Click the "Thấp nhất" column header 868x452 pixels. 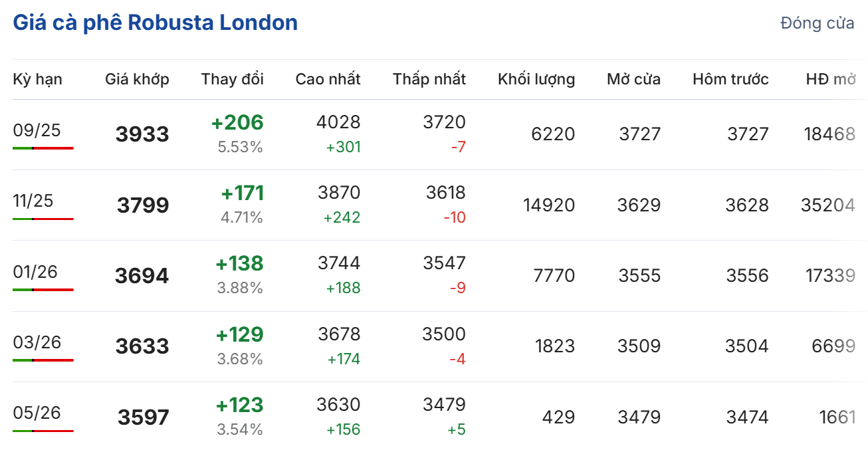[x=429, y=79]
